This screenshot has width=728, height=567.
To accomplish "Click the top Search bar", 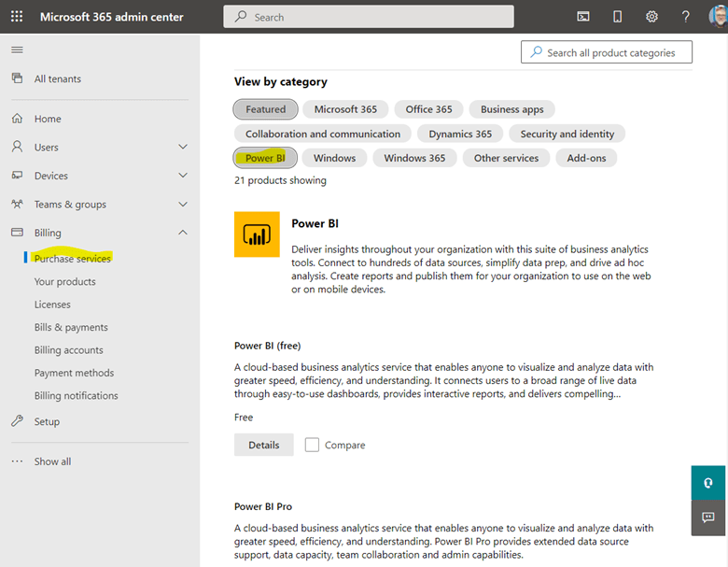I will [x=369, y=17].
